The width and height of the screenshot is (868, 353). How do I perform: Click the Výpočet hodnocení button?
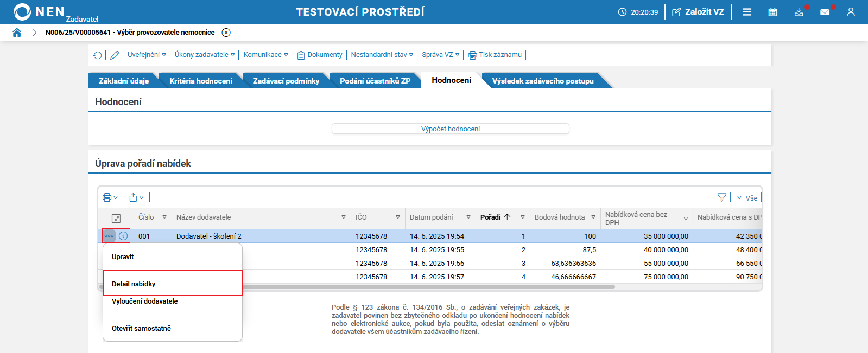[451, 129]
